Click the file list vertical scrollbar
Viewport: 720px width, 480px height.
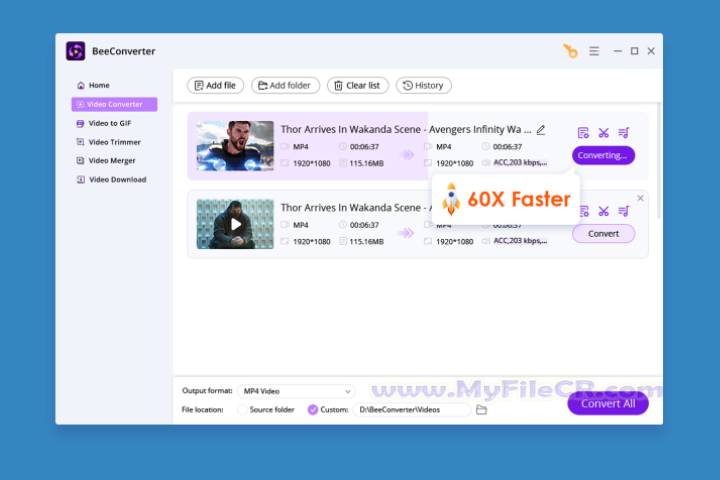659,161
